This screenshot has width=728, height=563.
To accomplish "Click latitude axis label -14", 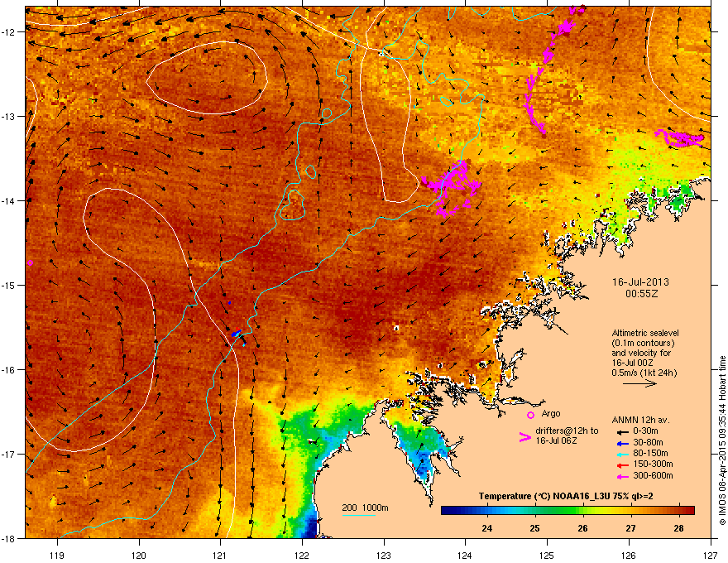I will 10,200.
